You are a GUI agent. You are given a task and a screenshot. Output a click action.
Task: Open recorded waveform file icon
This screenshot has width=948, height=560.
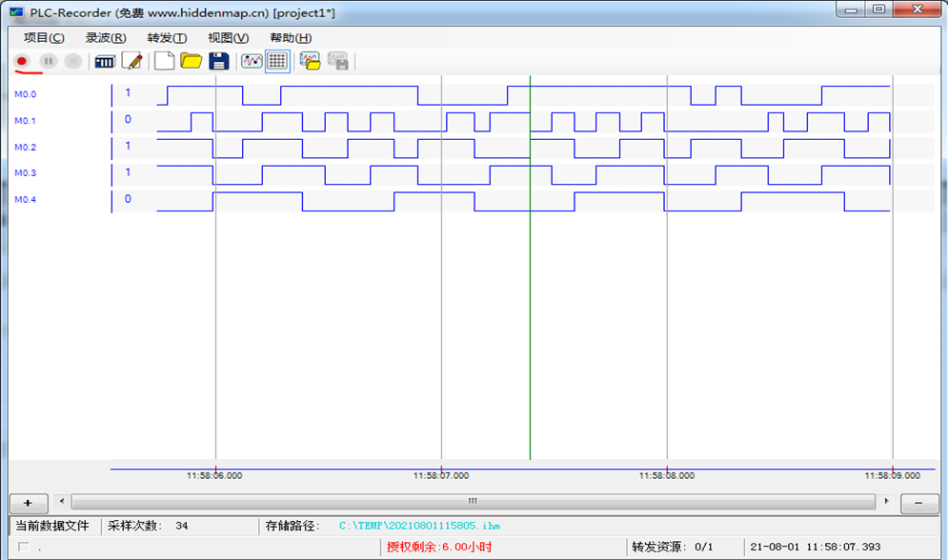[310, 61]
